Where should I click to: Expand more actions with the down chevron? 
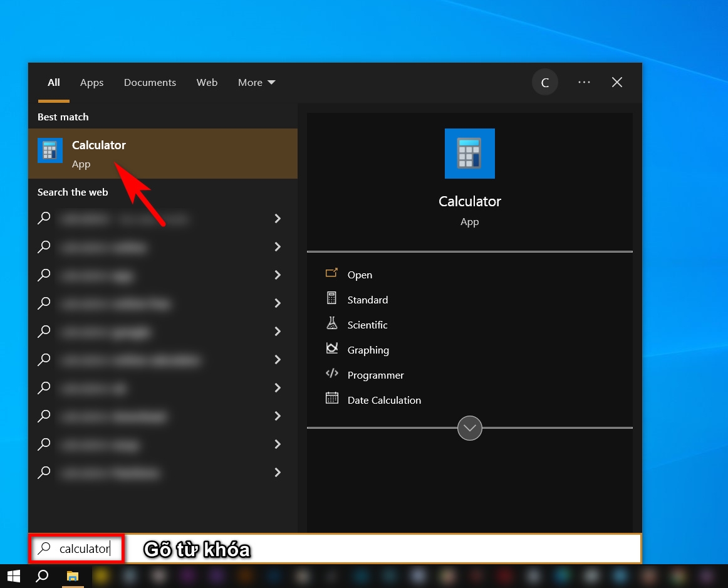pyautogui.click(x=469, y=428)
